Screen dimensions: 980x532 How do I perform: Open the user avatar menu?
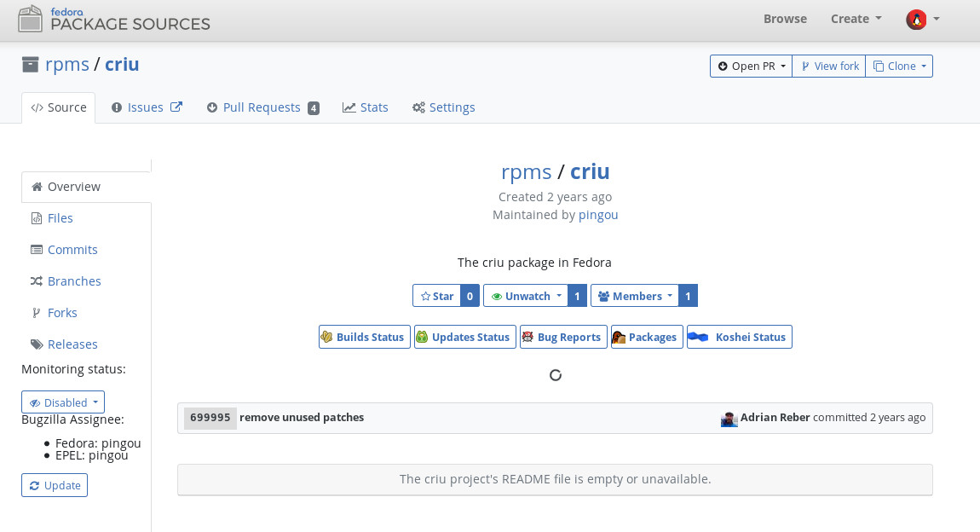(x=923, y=20)
